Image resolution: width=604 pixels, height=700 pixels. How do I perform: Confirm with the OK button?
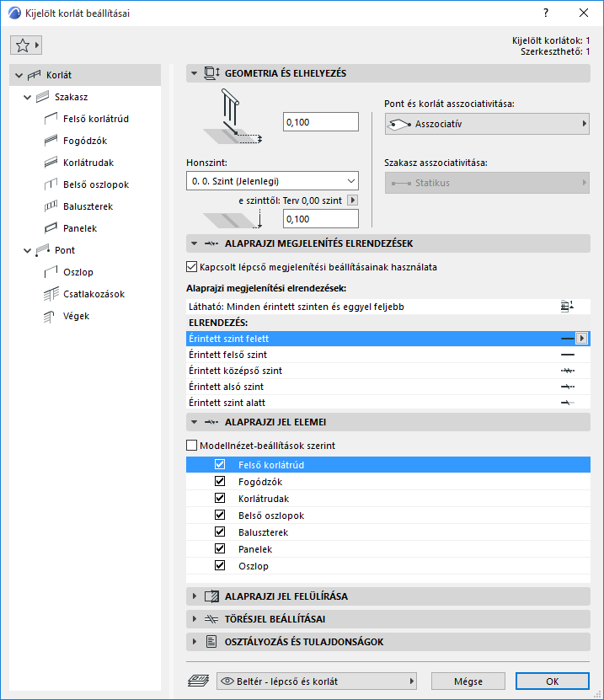tap(552, 681)
